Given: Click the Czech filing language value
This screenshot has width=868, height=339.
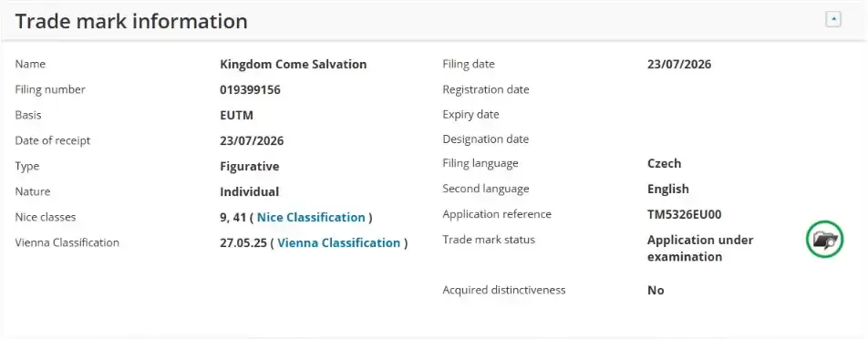Looking at the screenshot, I should click(665, 164).
